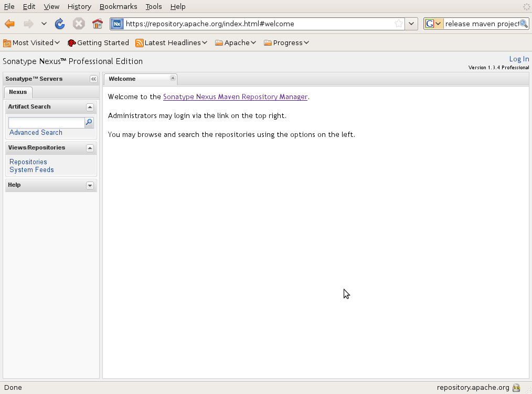Screen dimensions: 532x394
Task: Open the View menu
Action: coord(51,6)
